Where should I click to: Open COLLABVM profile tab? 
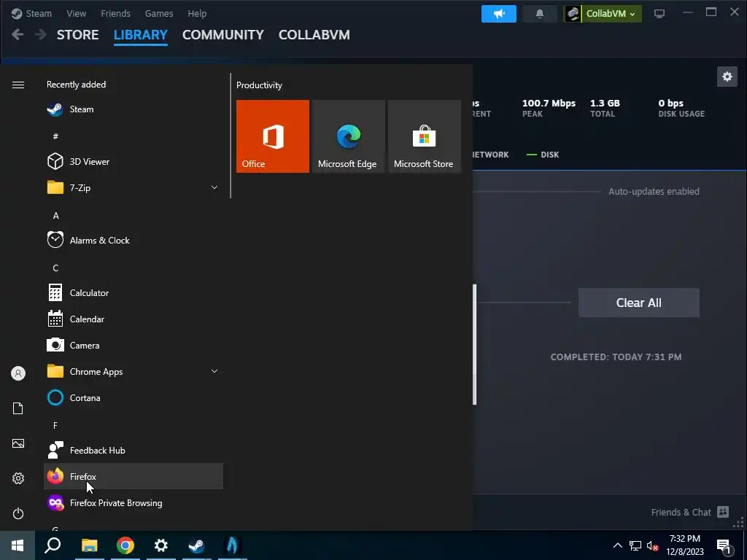[314, 35]
